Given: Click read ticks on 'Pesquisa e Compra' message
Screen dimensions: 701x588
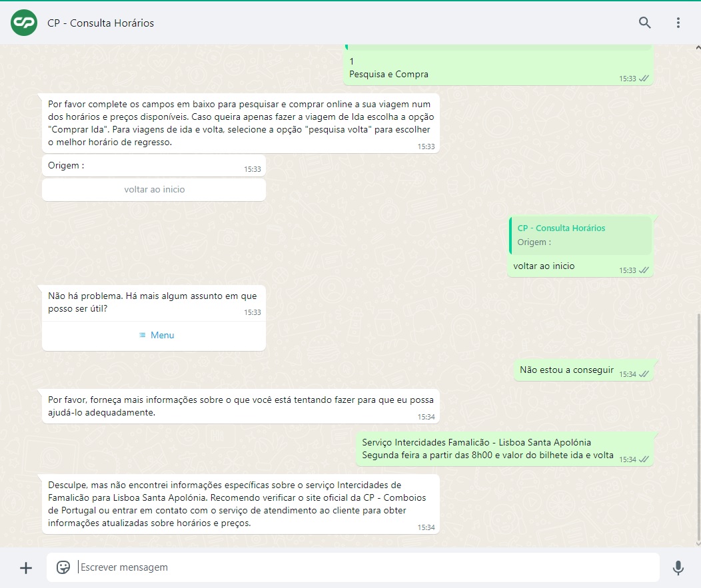Looking at the screenshot, I should 644,78.
